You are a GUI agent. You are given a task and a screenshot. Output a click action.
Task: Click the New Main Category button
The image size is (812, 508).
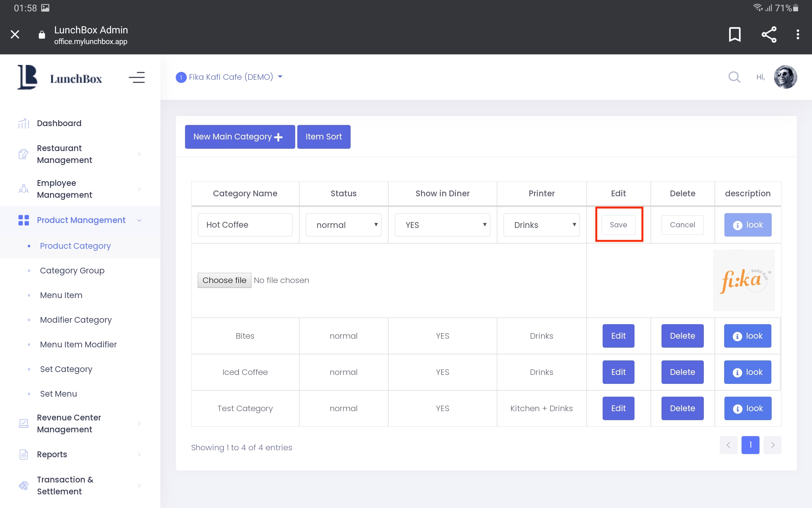click(x=240, y=137)
